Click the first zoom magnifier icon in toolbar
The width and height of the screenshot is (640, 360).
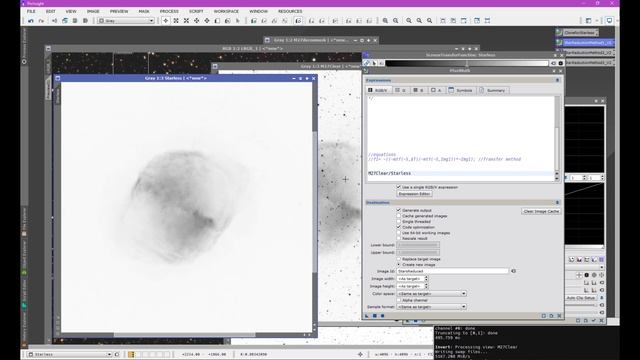(385, 20)
